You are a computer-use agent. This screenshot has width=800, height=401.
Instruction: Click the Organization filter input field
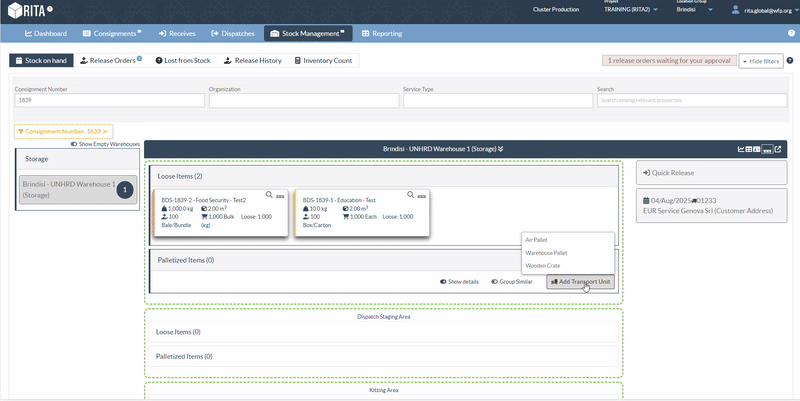click(301, 101)
